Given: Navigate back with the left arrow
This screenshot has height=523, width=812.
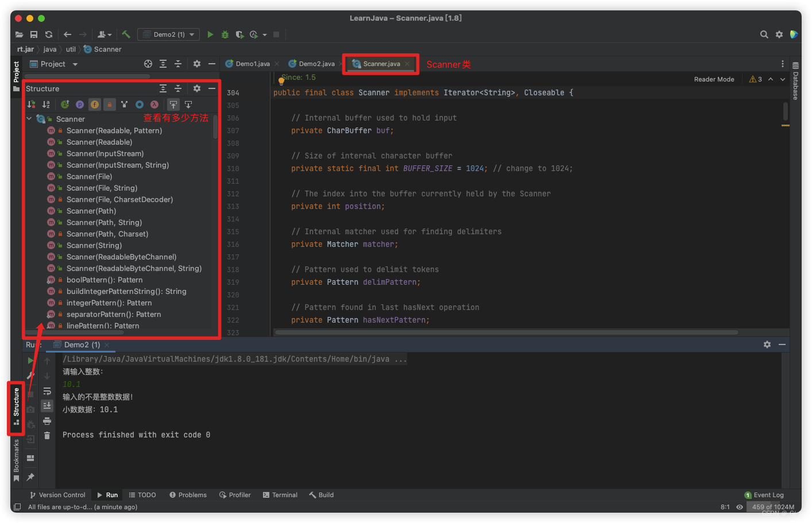Looking at the screenshot, I should (67, 34).
